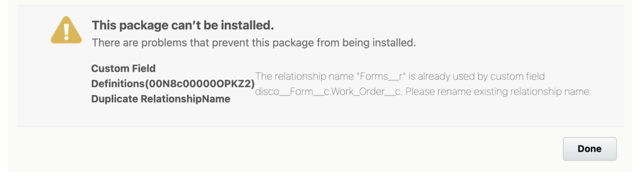Click the horizontal divider above Done button
The image size is (644, 183).
point(320,127)
